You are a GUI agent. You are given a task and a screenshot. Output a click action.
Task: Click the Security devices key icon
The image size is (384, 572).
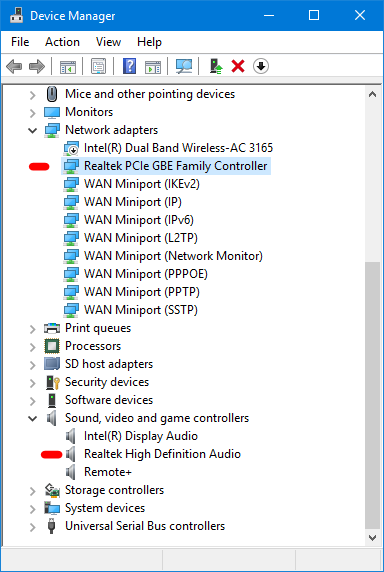pyautogui.click(x=53, y=382)
